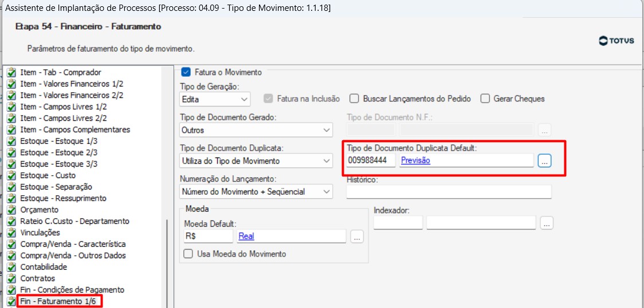Uncheck the Fatura o Movimento checkbox

(x=186, y=72)
